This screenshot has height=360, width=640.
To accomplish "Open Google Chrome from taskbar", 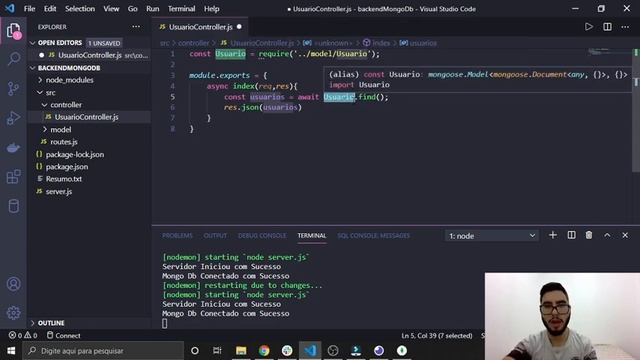I will coord(264,351).
